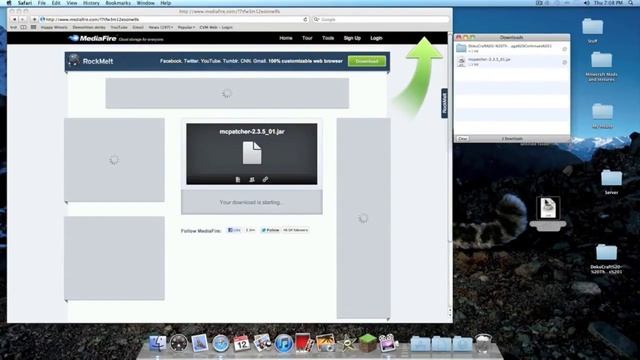Open Minecraft Mods and textures folder

pos(601,67)
